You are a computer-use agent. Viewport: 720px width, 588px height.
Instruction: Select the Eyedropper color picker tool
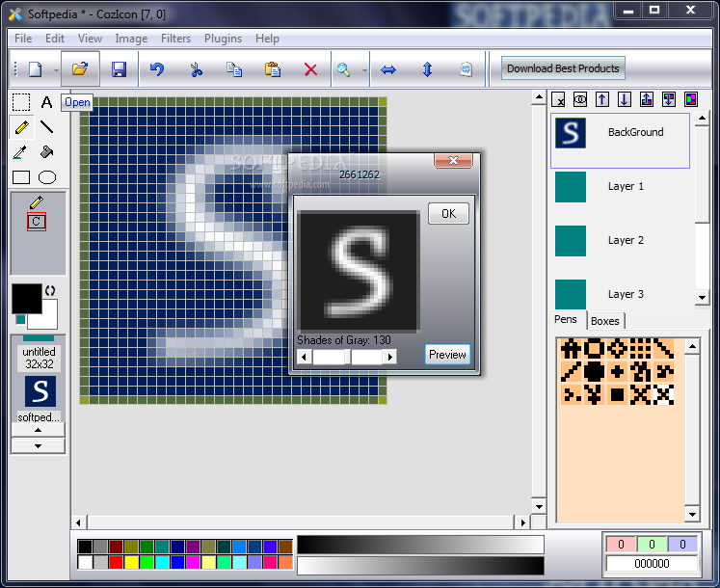point(20,152)
